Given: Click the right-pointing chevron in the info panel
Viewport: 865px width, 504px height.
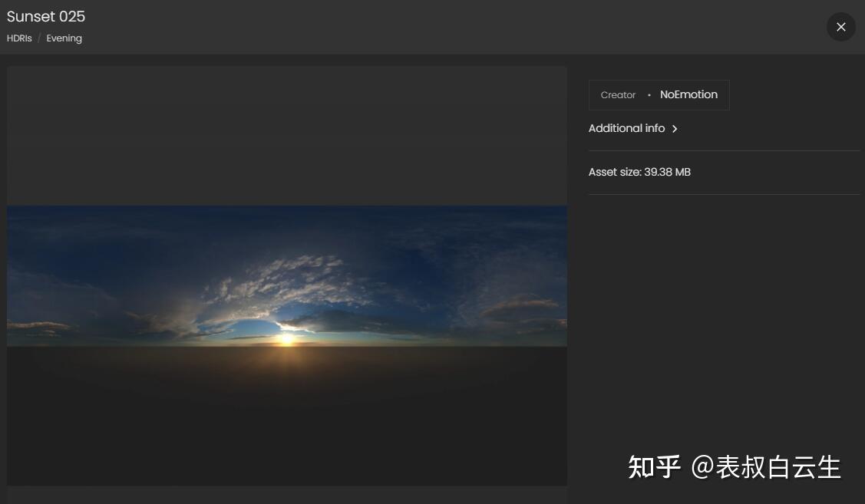Looking at the screenshot, I should pyautogui.click(x=675, y=129).
